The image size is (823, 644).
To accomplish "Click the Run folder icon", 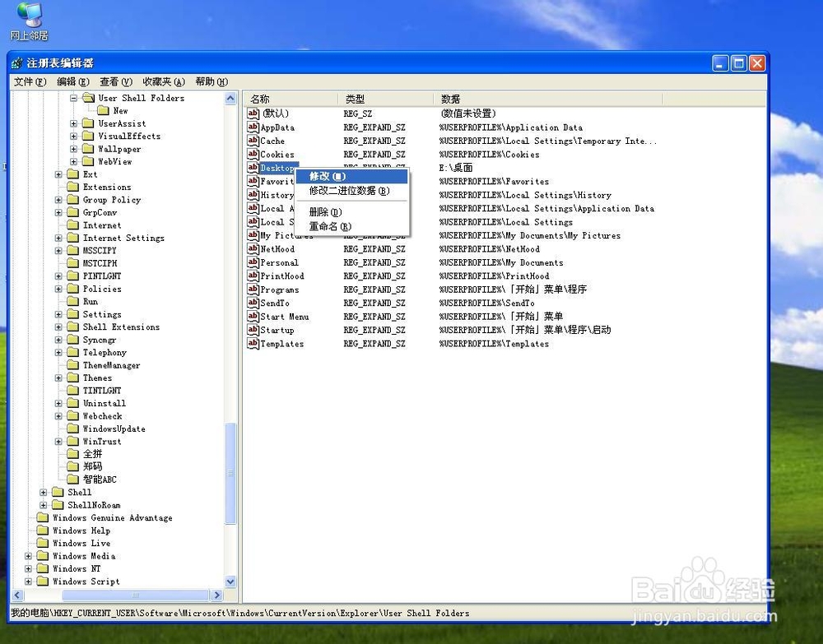I will pyautogui.click(x=73, y=301).
